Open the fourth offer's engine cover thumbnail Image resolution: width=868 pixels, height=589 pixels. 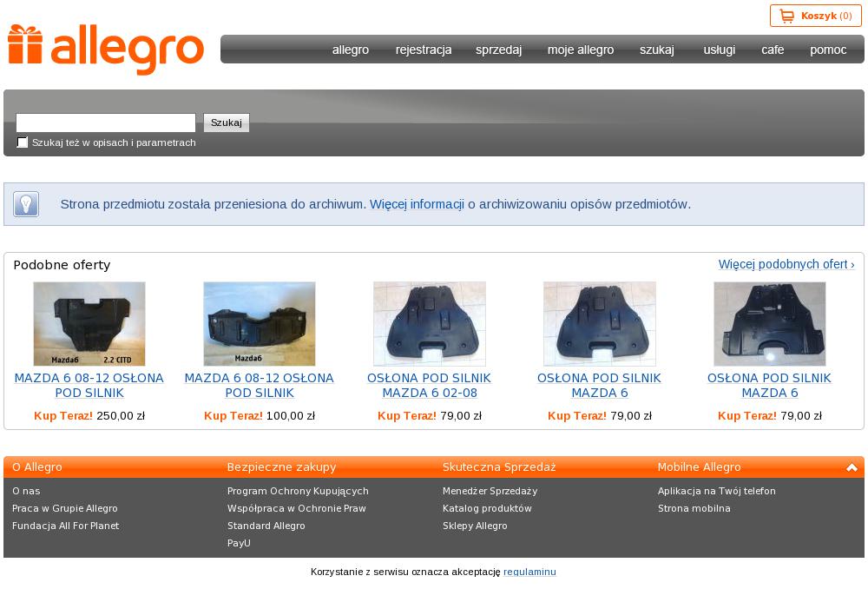click(x=600, y=323)
